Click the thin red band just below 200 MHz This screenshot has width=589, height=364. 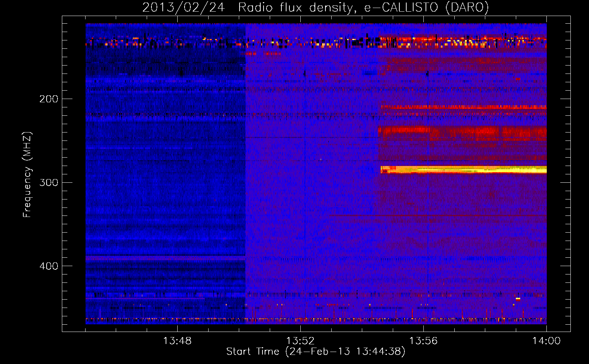point(464,107)
